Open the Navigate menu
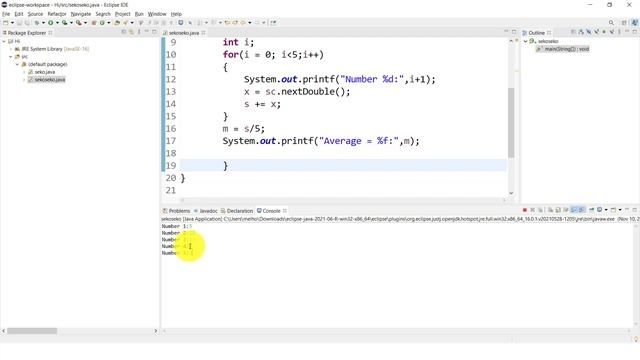Screen dimensions: 640x360 (81, 14)
